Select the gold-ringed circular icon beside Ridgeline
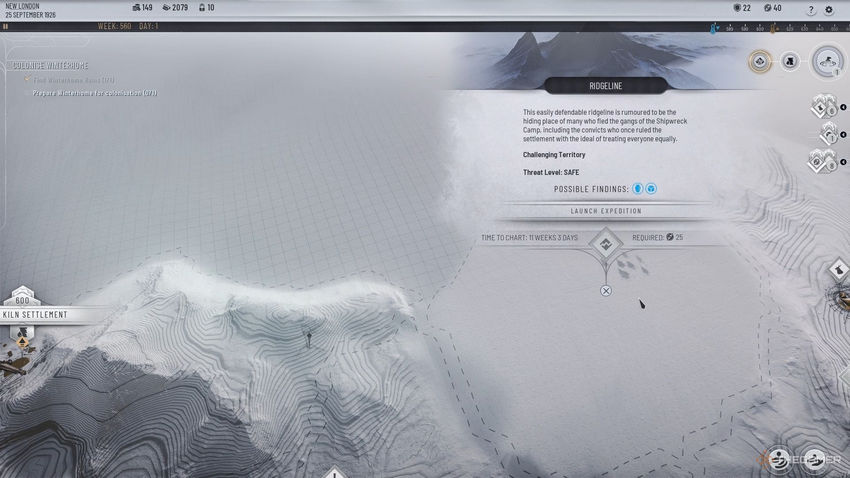 pyautogui.click(x=760, y=61)
